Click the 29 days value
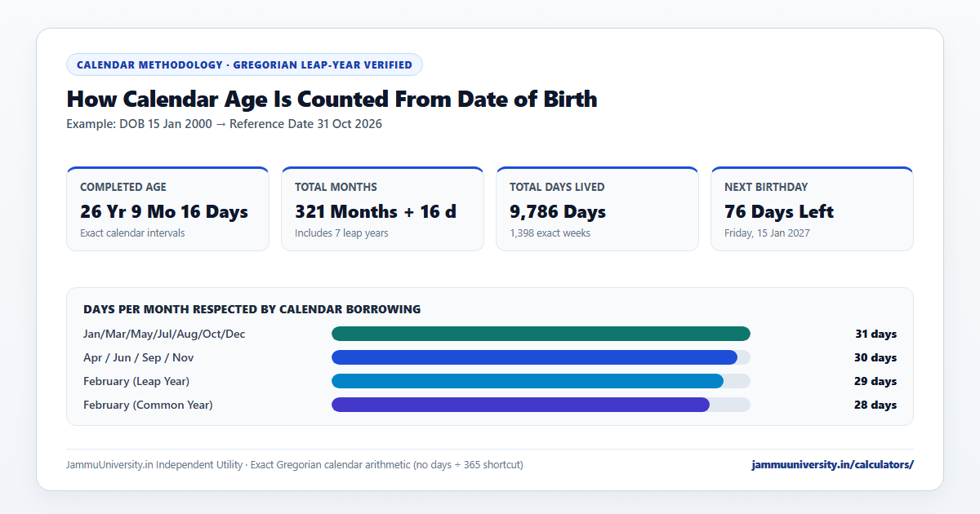980x514 pixels. 875,381
